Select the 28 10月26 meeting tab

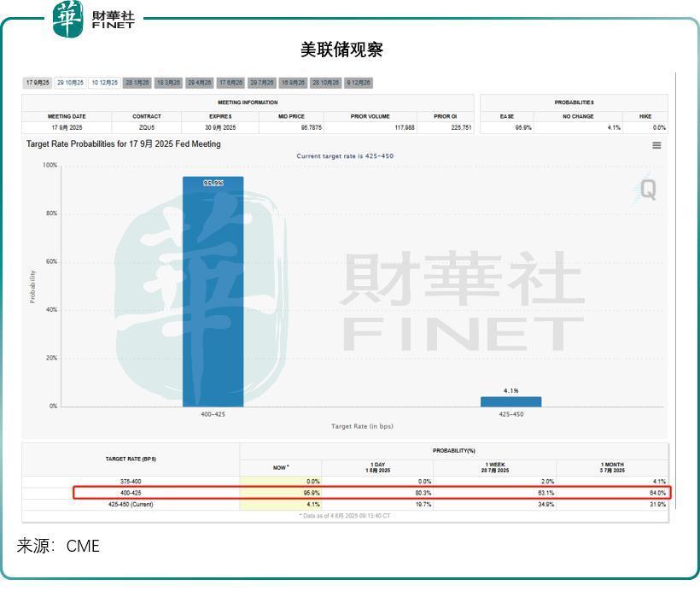325,83
